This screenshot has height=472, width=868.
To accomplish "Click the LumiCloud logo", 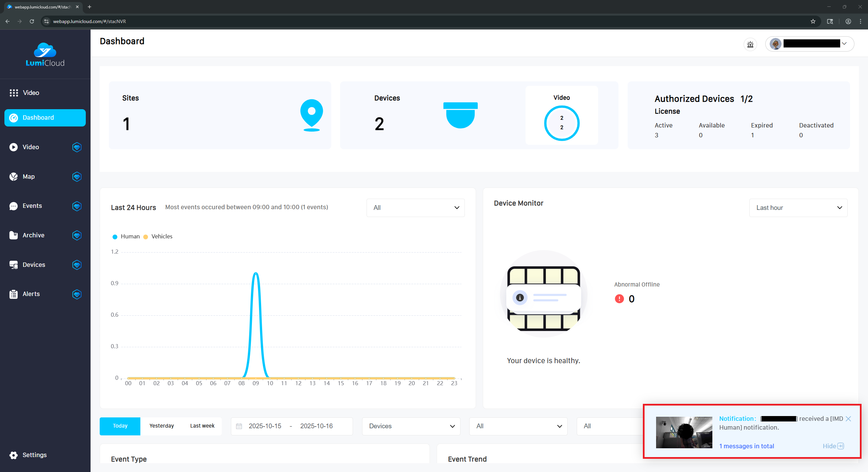I will click(x=45, y=54).
